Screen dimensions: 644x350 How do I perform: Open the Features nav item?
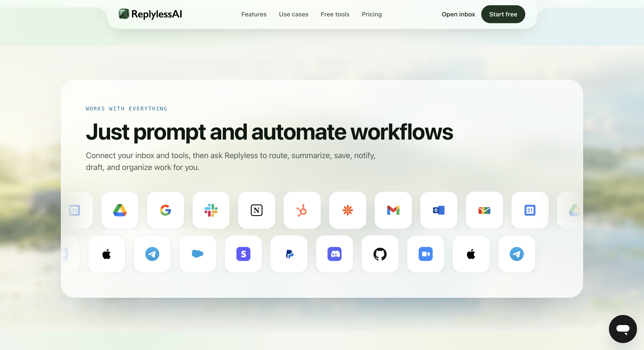tap(254, 14)
